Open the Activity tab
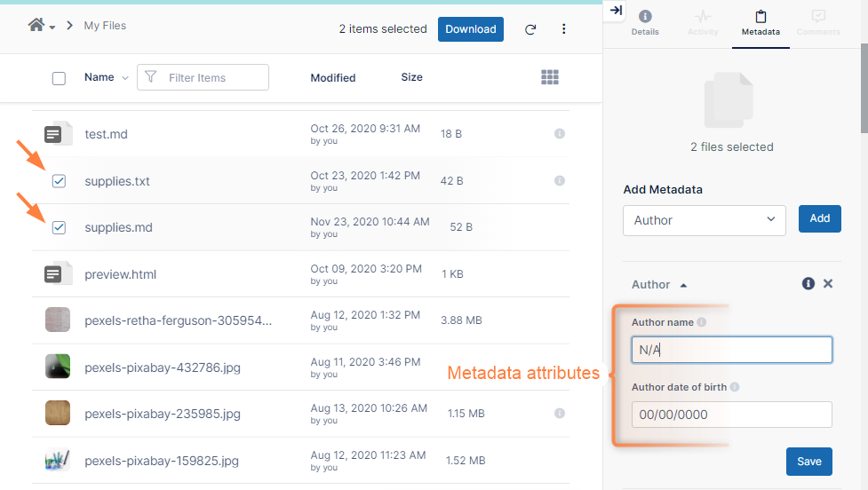The image size is (868, 490). click(703, 22)
